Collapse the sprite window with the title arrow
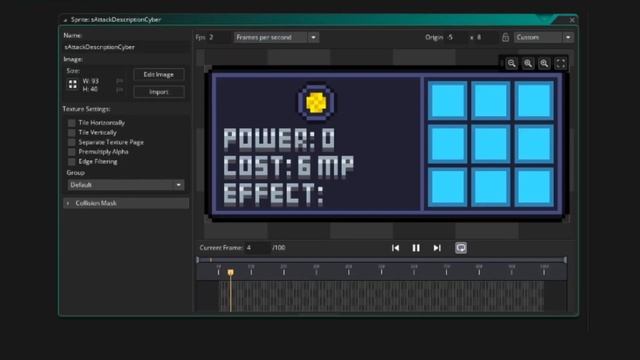 pos(65,20)
